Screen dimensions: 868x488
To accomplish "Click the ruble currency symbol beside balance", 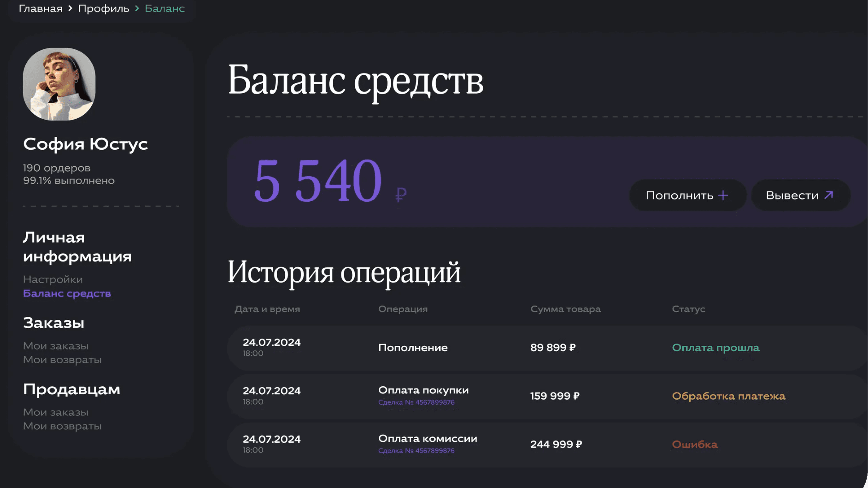I will pos(401,194).
